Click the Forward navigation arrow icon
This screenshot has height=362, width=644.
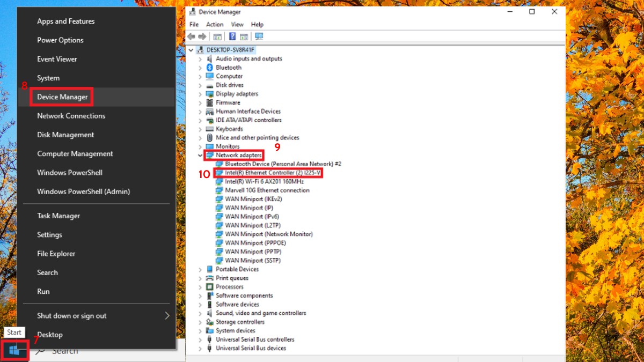tap(202, 36)
